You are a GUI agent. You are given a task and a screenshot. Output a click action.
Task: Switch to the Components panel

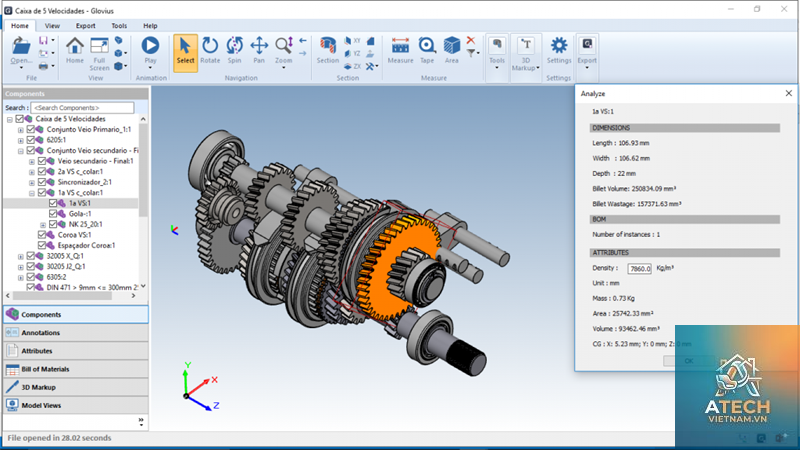tap(76, 314)
